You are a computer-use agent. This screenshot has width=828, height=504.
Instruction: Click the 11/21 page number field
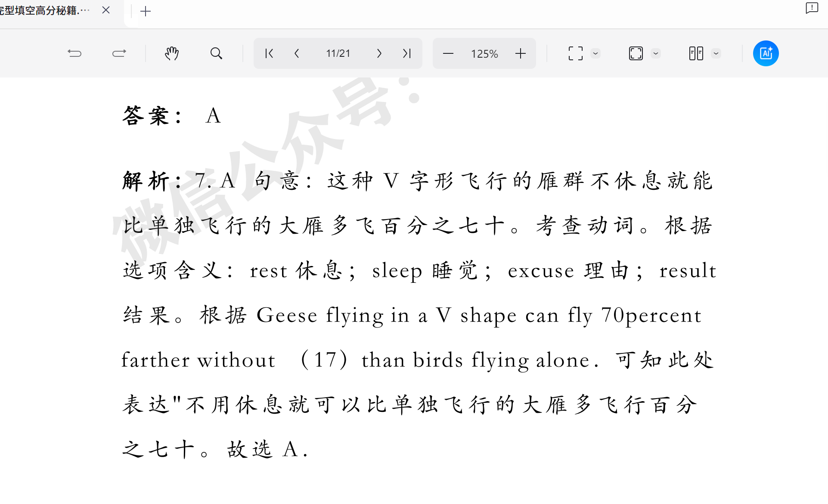[x=338, y=53]
